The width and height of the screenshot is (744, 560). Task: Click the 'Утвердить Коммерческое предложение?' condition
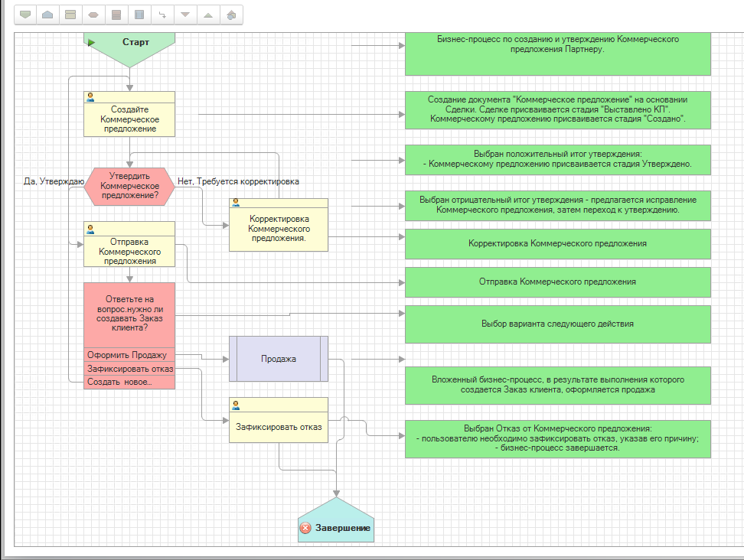[x=129, y=186]
